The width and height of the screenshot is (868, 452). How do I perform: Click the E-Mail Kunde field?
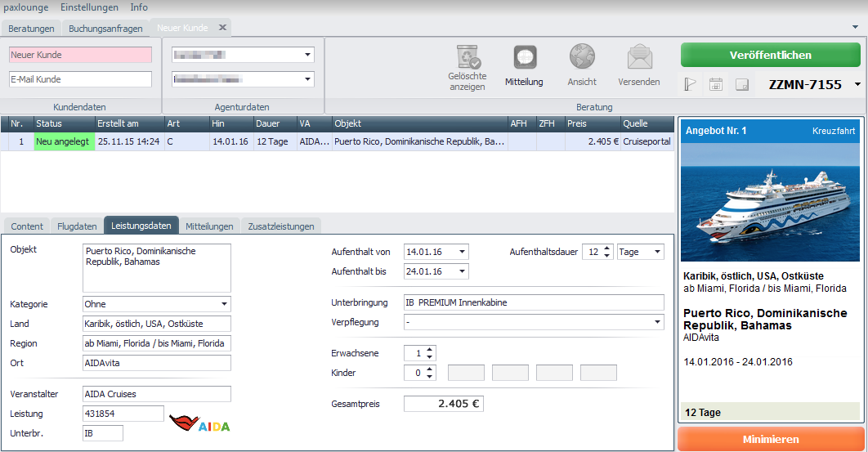point(80,79)
